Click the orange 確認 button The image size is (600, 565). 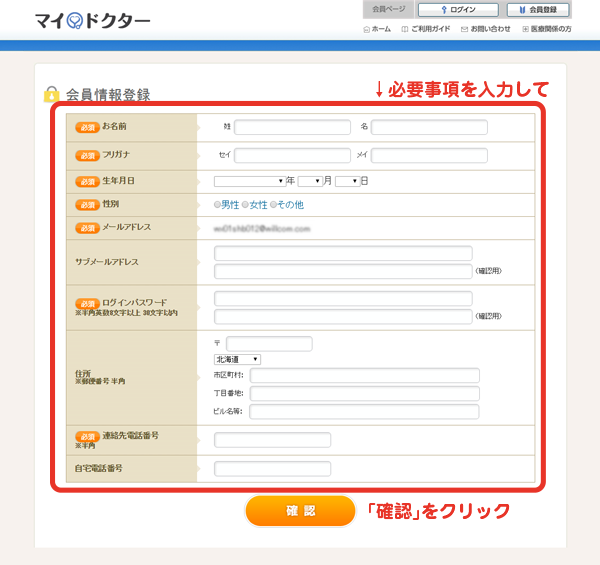(x=300, y=511)
